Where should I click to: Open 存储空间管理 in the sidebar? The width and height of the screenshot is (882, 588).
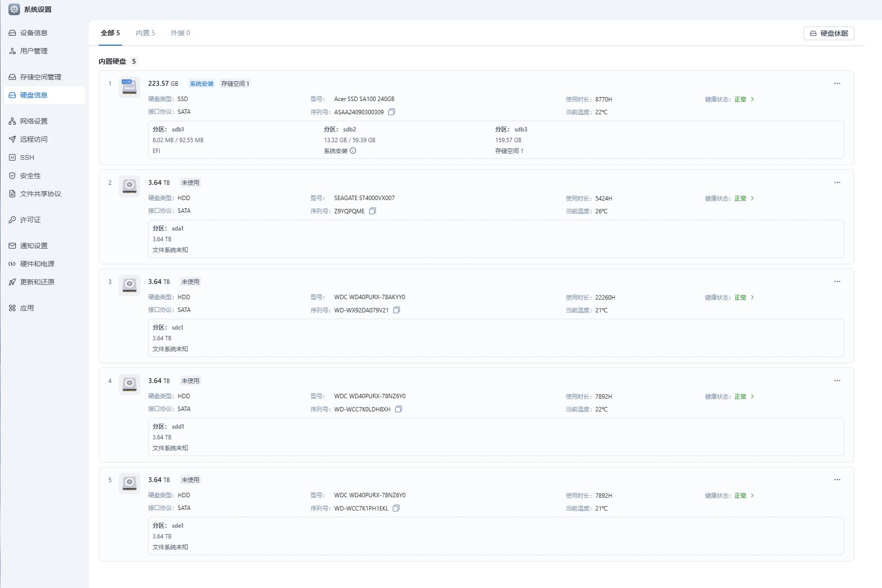(45, 77)
